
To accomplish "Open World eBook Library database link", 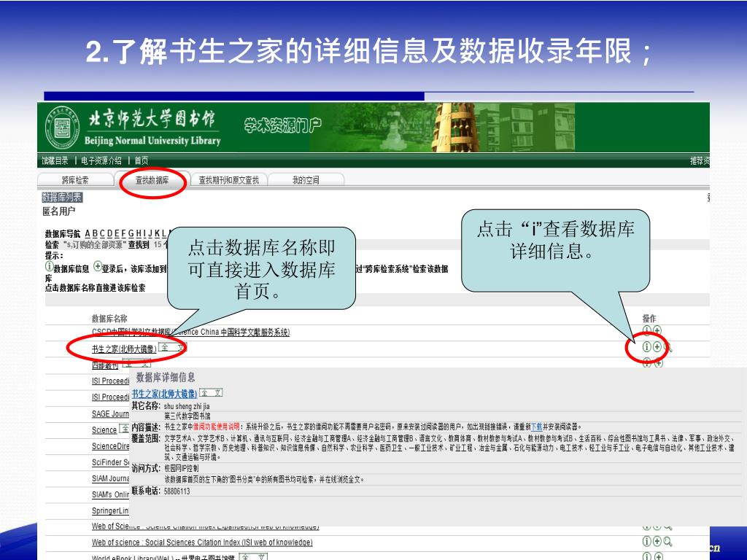I will click(163, 557).
